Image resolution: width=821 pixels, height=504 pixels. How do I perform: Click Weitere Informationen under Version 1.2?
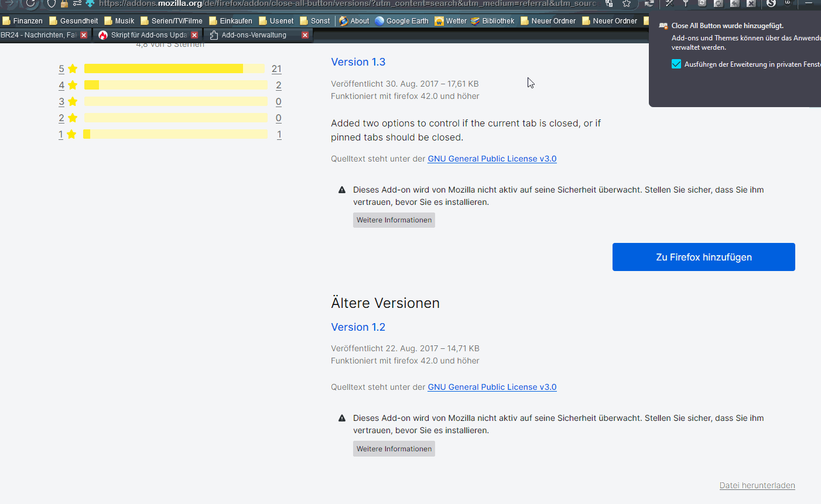point(394,449)
